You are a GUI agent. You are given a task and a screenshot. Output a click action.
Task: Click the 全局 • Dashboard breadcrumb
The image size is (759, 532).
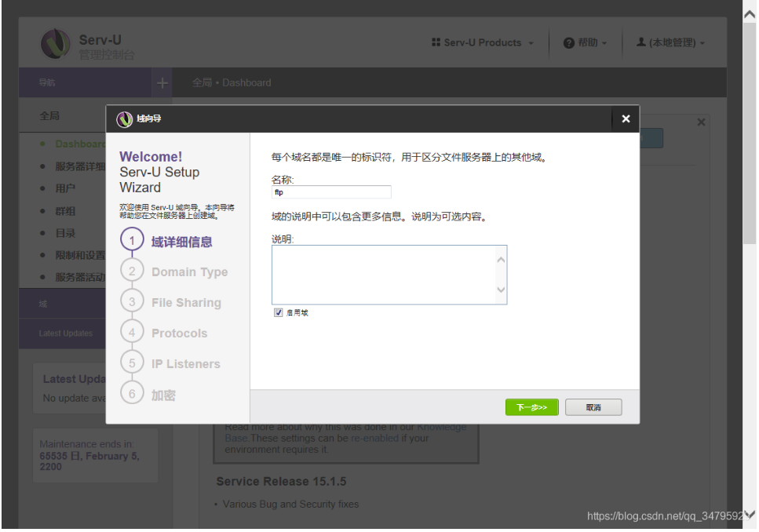click(232, 82)
